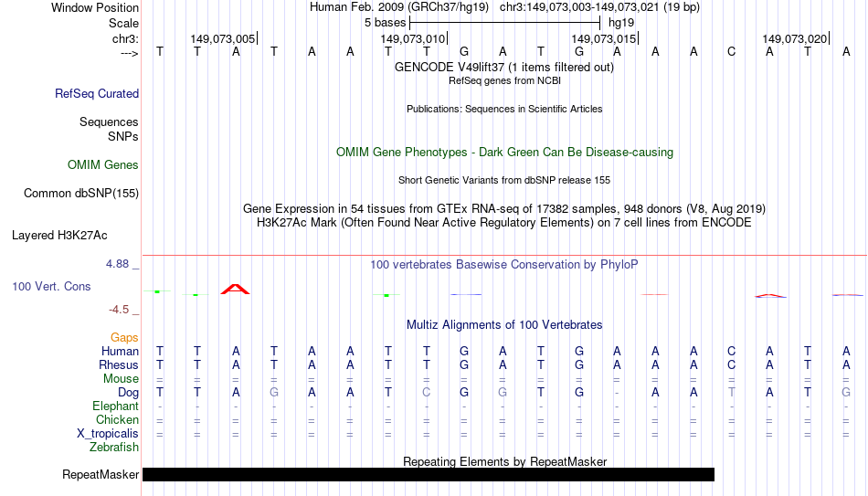
Task: Select the Zebrafish species label
Action: point(114,448)
